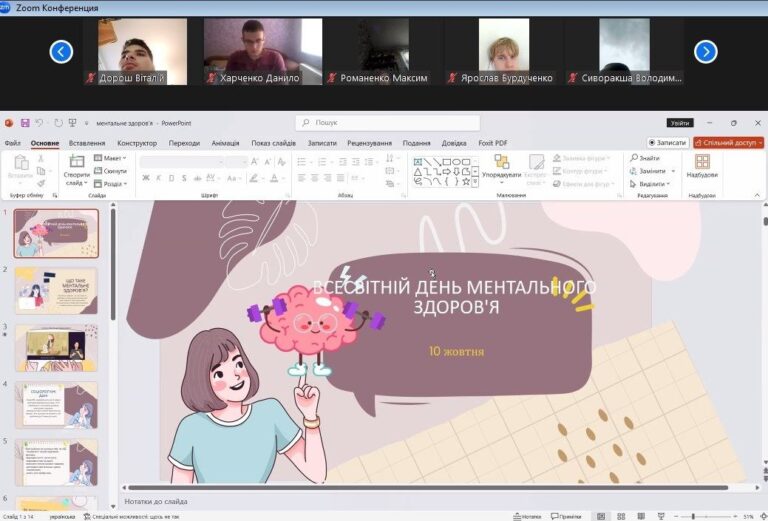Show next Zoom participants with right arrow

click(706, 51)
